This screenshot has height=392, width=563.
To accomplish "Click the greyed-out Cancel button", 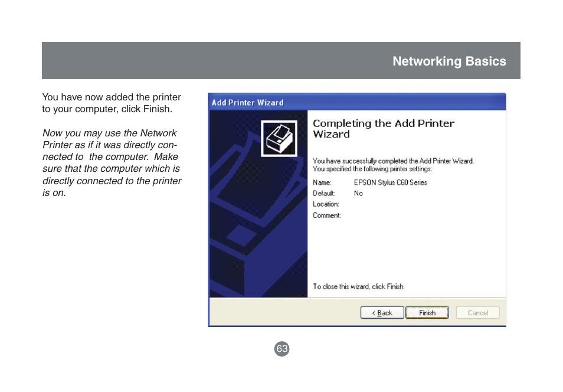I will [477, 312].
